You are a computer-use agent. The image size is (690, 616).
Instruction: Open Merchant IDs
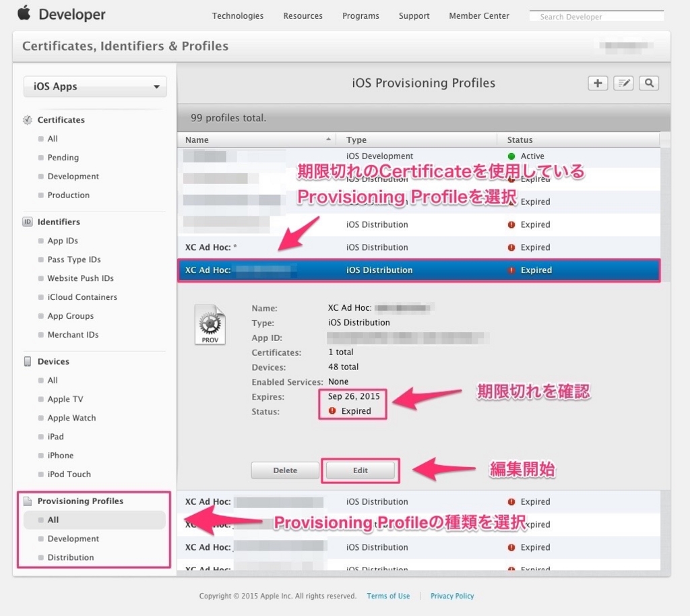pos(73,335)
